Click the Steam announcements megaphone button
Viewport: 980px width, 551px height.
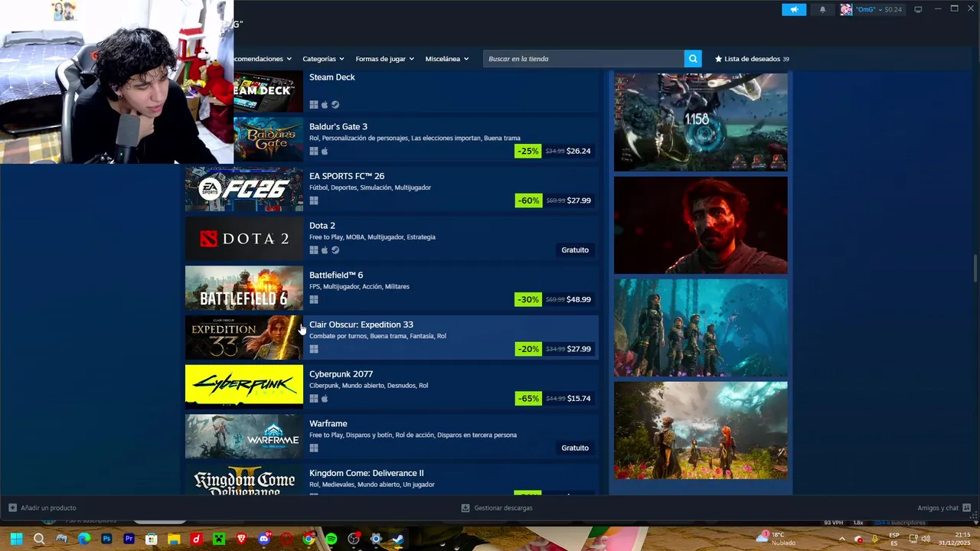pos(794,9)
